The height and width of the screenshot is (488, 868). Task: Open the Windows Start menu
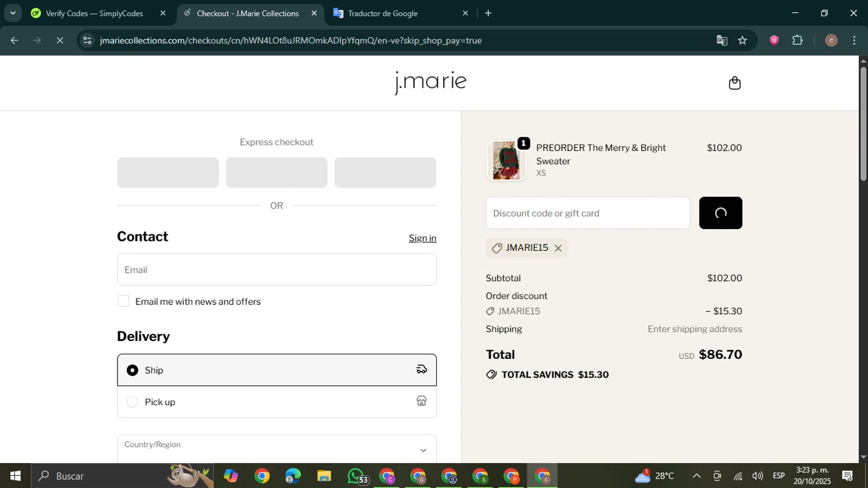(x=15, y=476)
